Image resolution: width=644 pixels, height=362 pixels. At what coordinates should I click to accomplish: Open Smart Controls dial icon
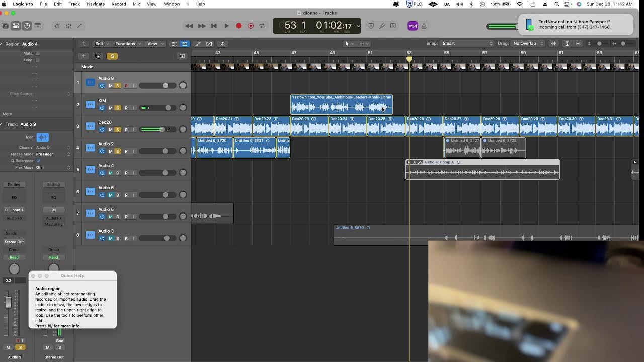click(57, 26)
